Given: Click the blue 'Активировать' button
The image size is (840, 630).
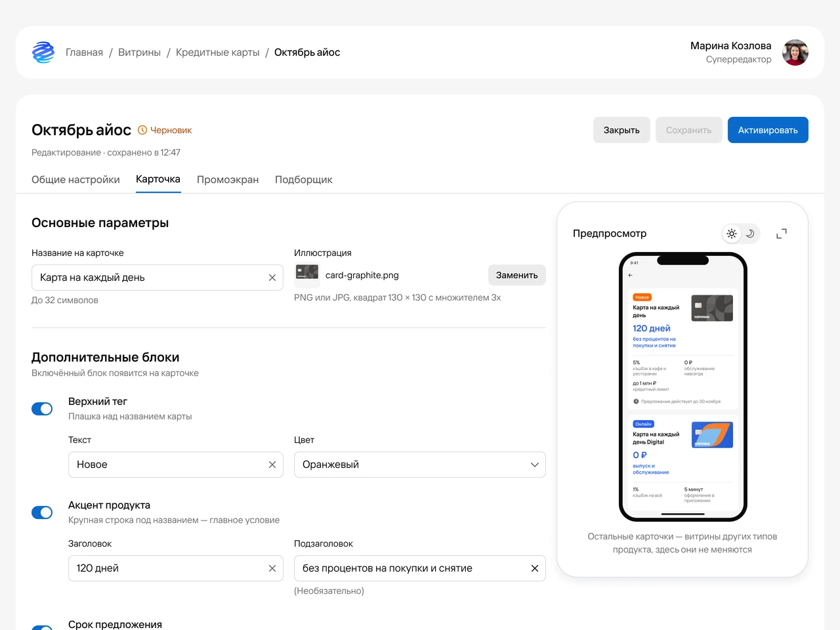Looking at the screenshot, I should pos(768,130).
